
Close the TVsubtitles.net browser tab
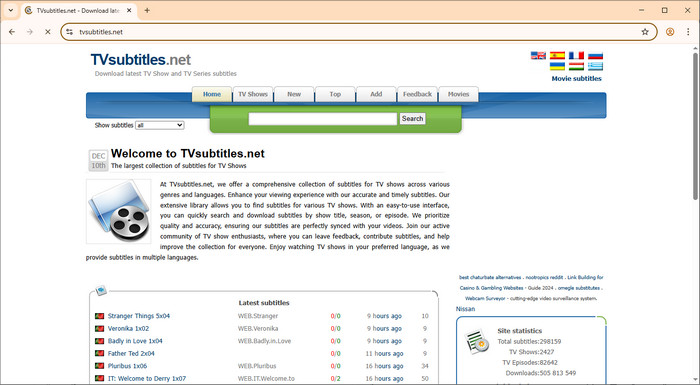(129, 10)
